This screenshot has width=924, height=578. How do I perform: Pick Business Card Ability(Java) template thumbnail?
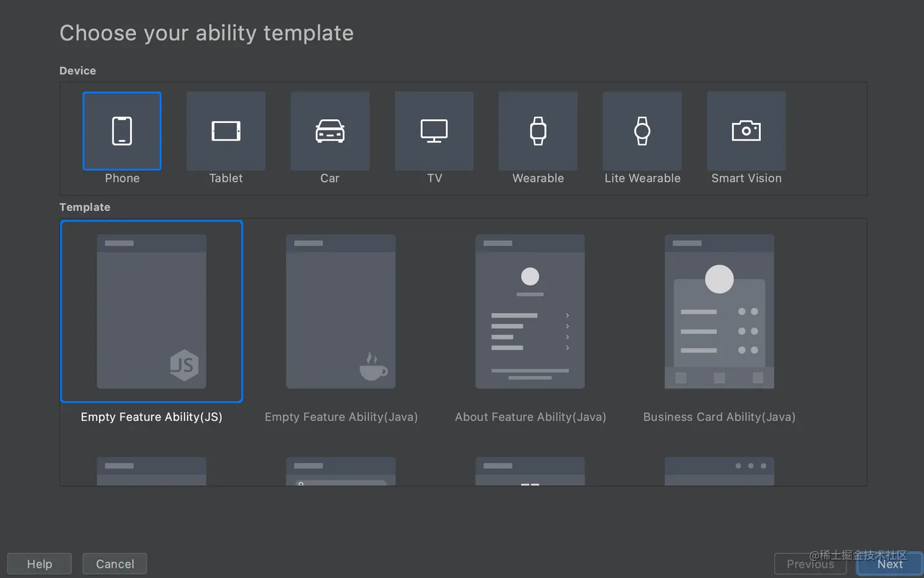click(719, 311)
